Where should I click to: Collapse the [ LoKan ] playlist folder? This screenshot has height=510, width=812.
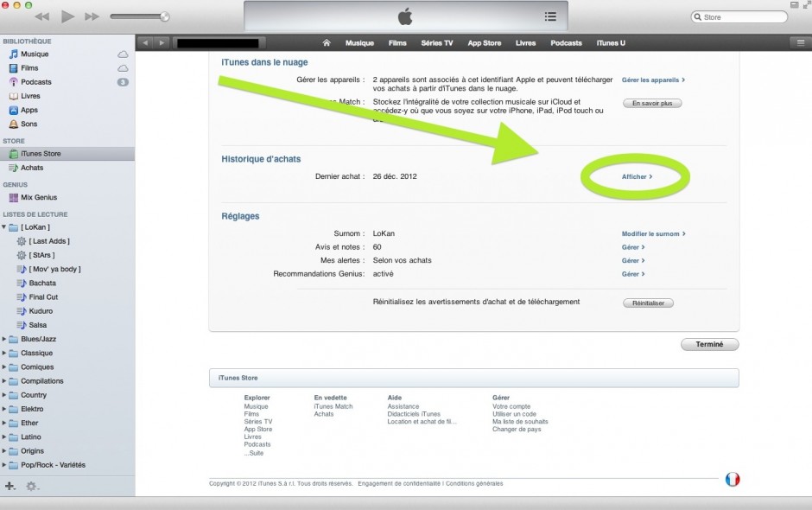tap(4, 227)
